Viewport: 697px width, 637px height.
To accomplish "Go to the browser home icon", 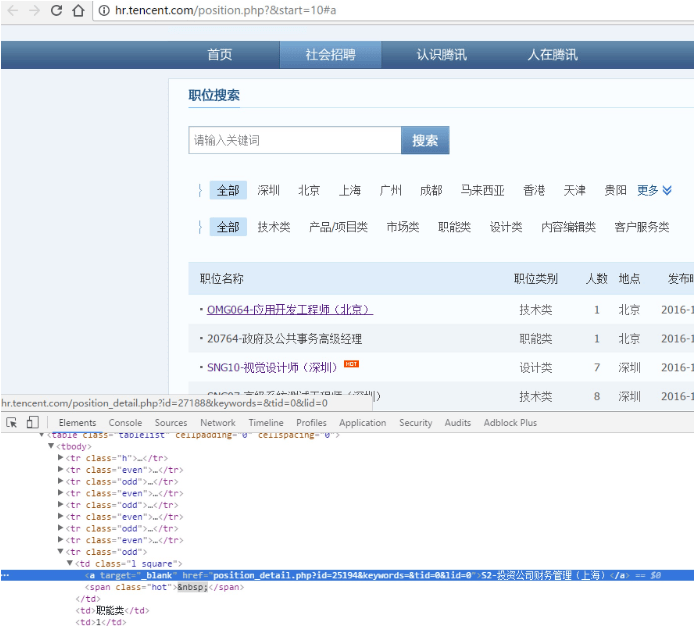I will pos(78,10).
